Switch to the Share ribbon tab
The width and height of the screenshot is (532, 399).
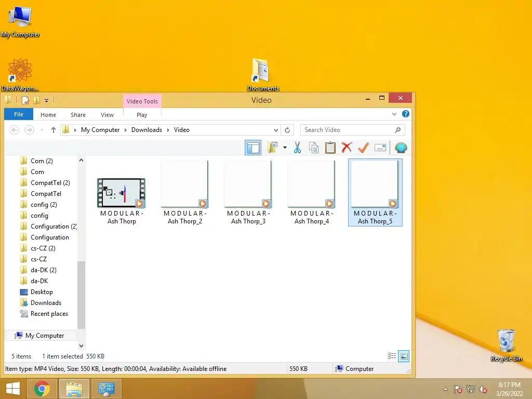tap(78, 115)
